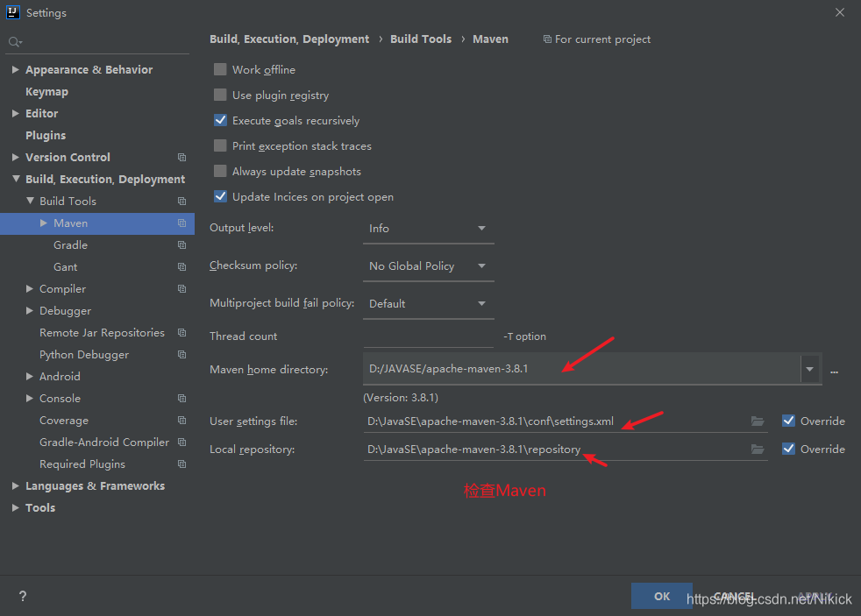Click project-level icon beside Gant

pos(181,267)
